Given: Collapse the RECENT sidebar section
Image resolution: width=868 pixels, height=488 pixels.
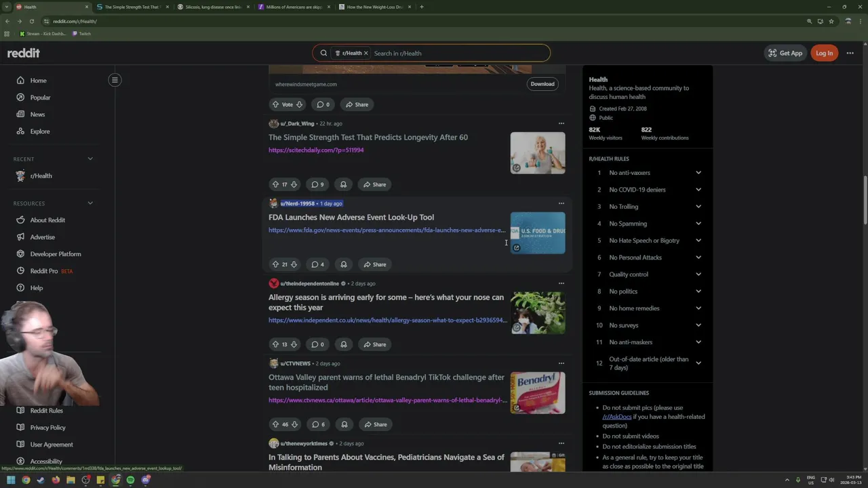Looking at the screenshot, I should tap(90, 159).
